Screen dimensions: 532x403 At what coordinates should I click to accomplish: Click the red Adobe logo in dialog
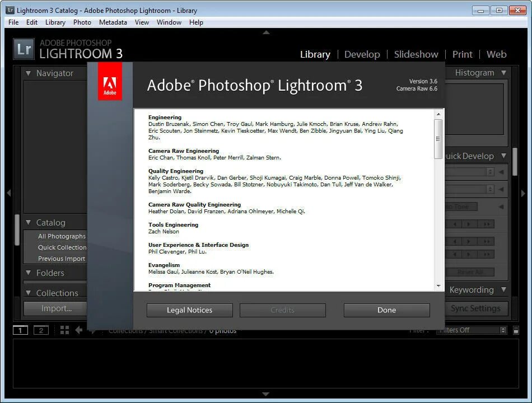110,81
